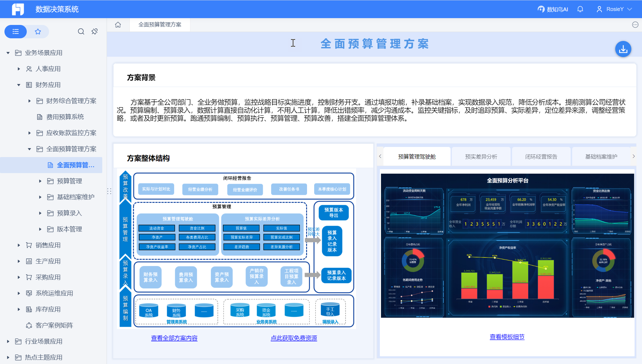Viewport: 642px width, 364px height.
Task: Open the sidebar search icon
Action: pyautogui.click(x=81, y=31)
